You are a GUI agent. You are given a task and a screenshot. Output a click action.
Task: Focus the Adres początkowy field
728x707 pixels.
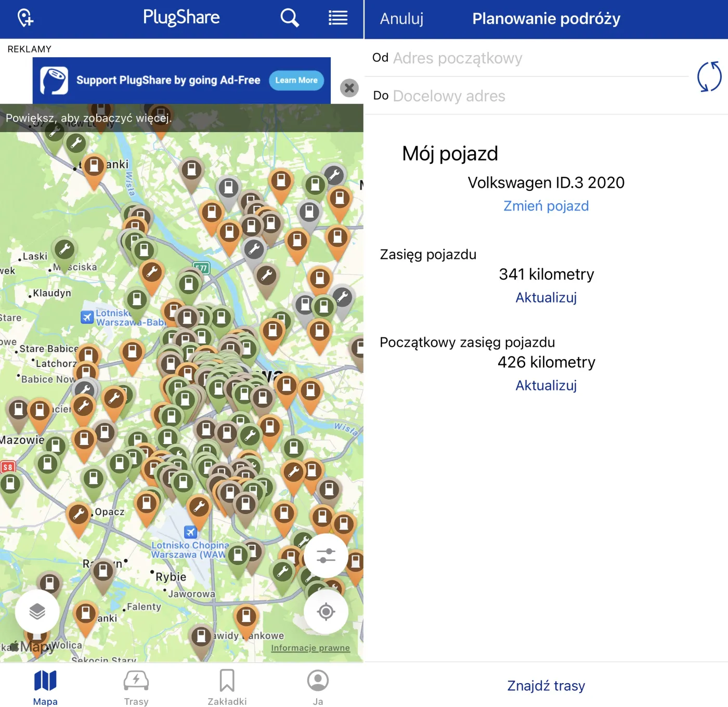point(530,58)
